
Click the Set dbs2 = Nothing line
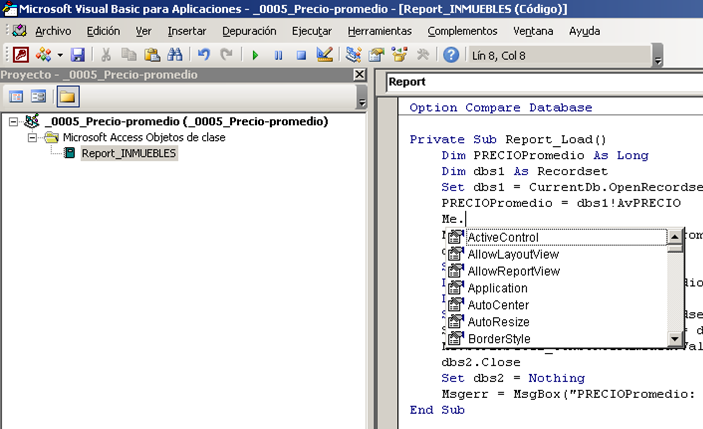513,378
